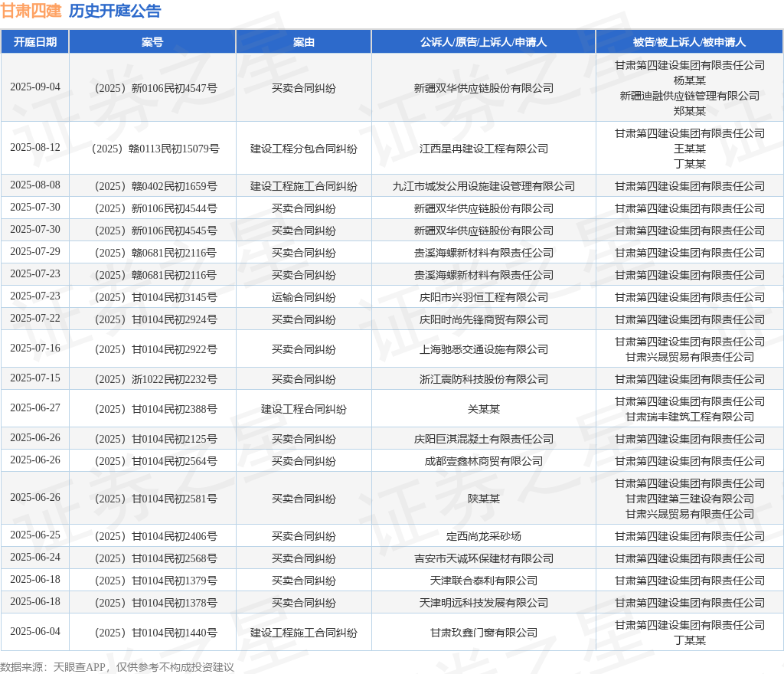Click plaintiff 陕某某

point(484,499)
